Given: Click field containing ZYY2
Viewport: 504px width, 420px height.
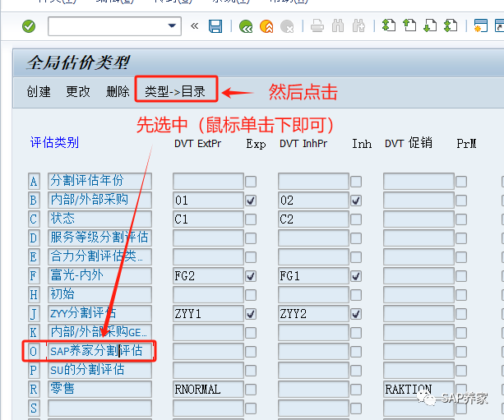Looking at the screenshot, I should pos(313,314).
